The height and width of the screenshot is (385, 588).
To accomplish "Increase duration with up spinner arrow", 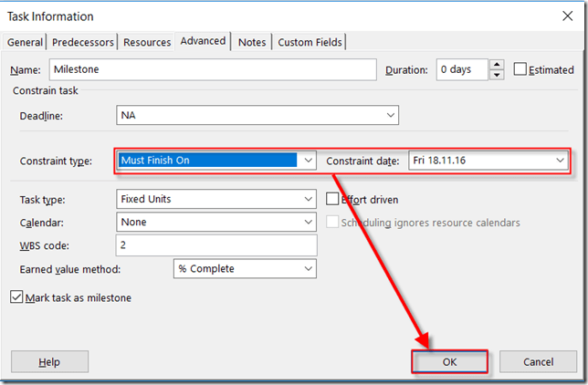I will [496, 65].
